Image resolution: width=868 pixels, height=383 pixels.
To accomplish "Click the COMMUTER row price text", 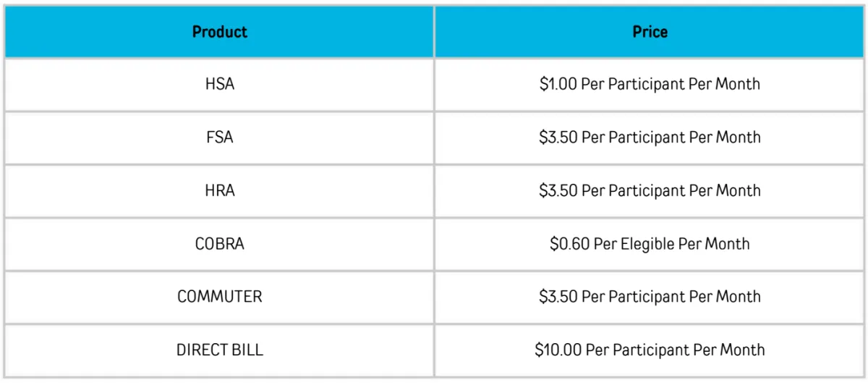I will 650,297.
